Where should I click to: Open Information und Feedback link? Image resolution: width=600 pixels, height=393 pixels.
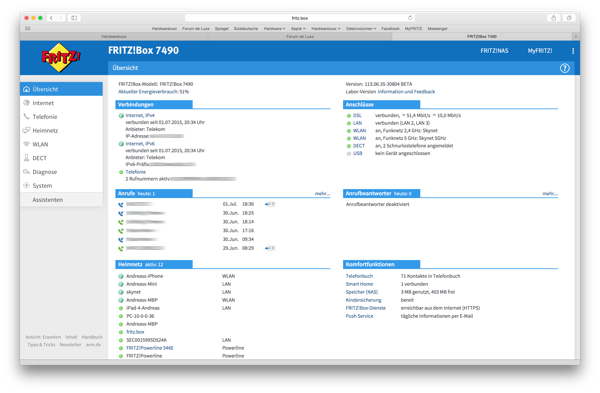coord(406,92)
